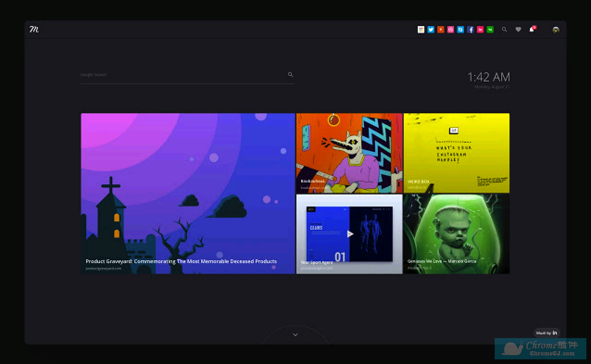Open the Product Graveyard article thumbnail
This screenshot has width=591, height=364.
point(188,193)
